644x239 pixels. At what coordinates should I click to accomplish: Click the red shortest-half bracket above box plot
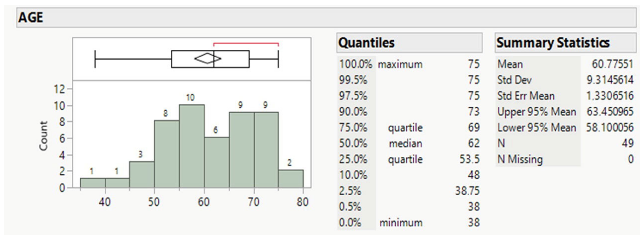[246, 44]
